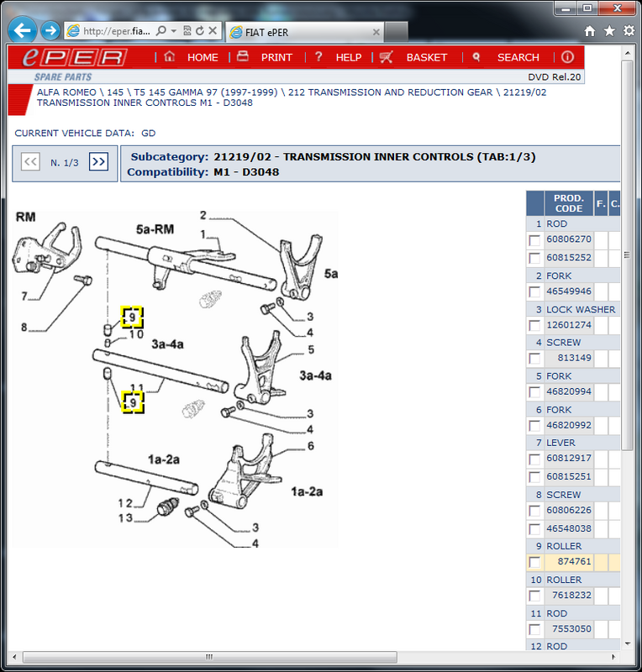Follow the 145 breadcrumb link

[x=115, y=92]
